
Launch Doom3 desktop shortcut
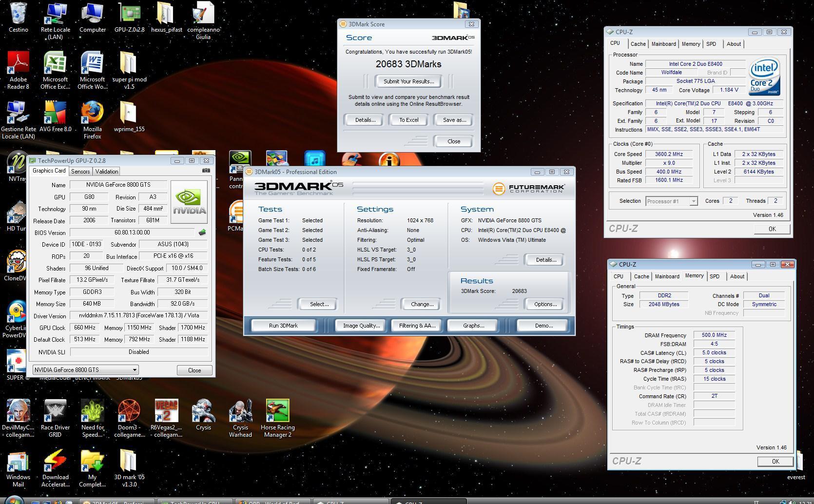tap(129, 418)
